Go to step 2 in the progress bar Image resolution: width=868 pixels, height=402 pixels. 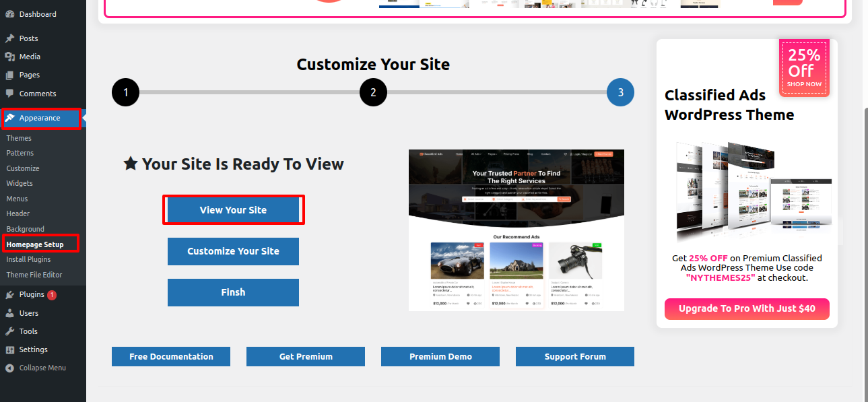point(373,92)
